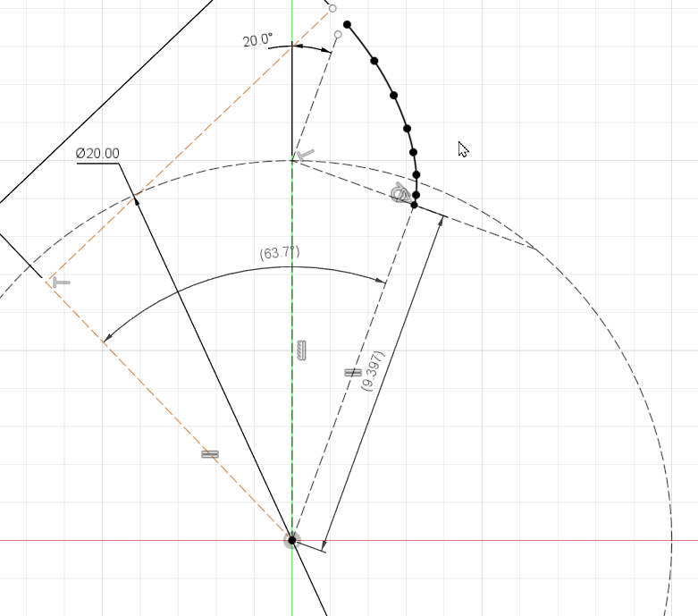Click the fifth spline fit point from top

(414, 153)
